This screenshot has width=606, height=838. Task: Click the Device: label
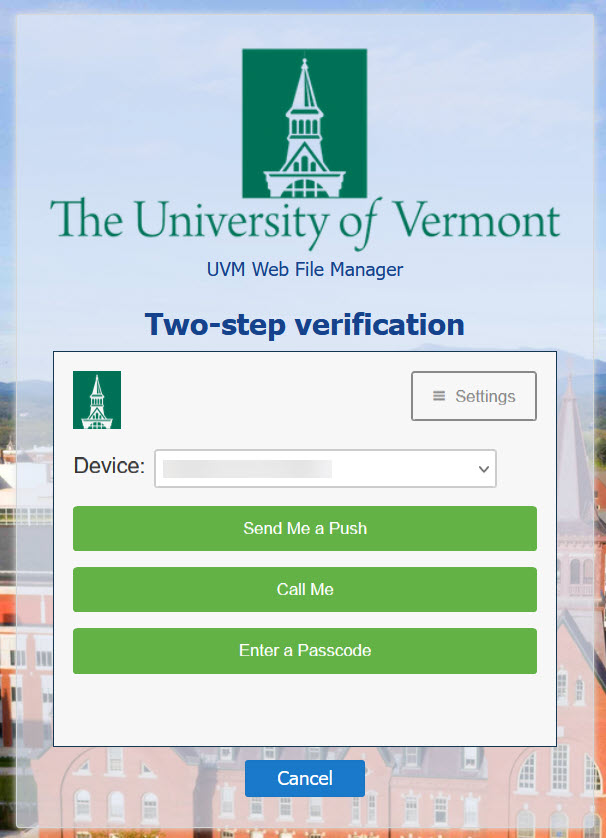pos(109,465)
